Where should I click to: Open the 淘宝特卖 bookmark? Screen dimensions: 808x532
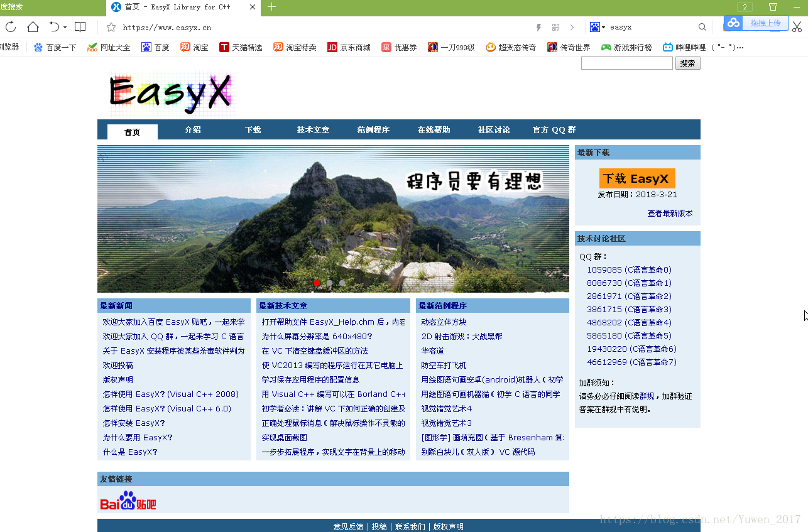(x=295, y=47)
